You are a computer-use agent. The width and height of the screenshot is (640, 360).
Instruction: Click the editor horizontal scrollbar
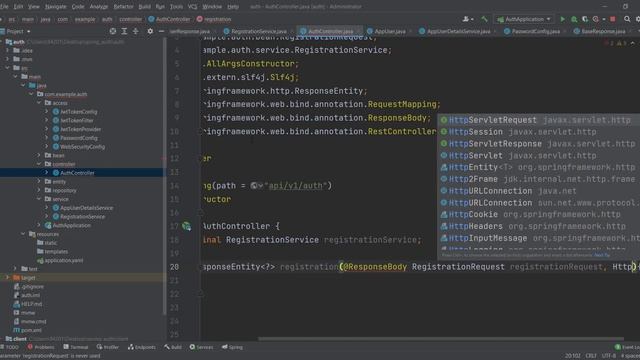[441, 339]
